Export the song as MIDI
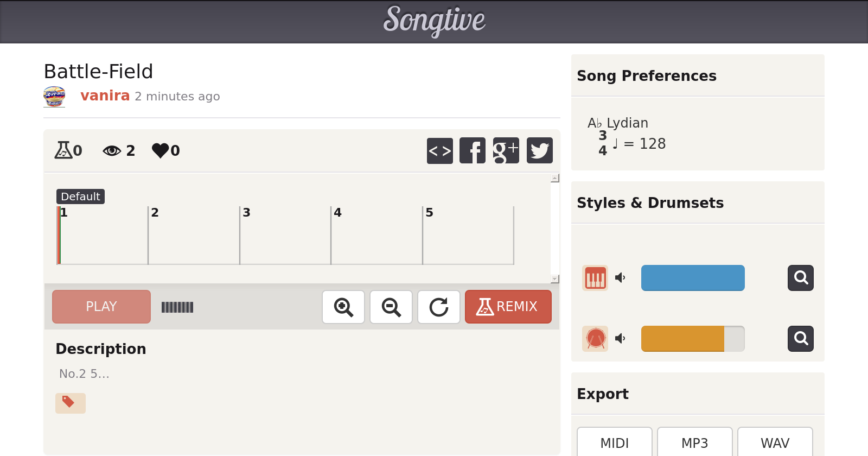The width and height of the screenshot is (868, 456). coord(614,443)
